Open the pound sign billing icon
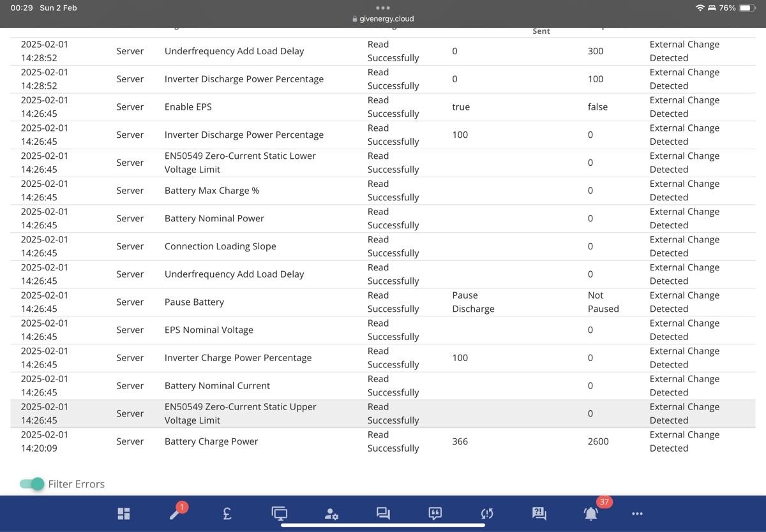This screenshot has height=532, width=766. [x=227, y=514]
